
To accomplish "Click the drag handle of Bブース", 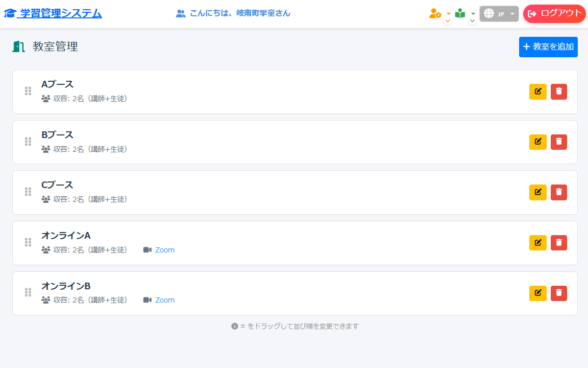I will 28,142.
